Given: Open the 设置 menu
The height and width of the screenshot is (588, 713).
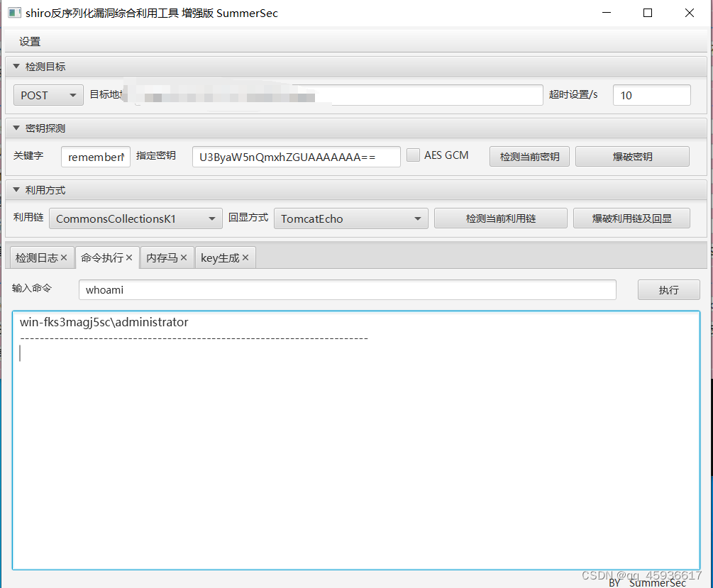Looking at the screenshot, I should (x=30, y=42).
